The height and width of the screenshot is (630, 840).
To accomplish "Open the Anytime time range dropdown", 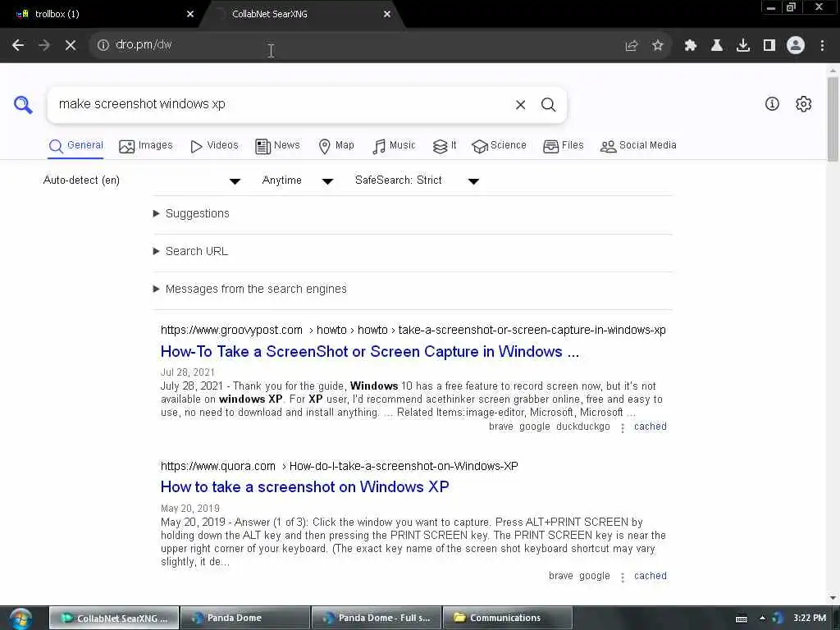I will [297, 180].
